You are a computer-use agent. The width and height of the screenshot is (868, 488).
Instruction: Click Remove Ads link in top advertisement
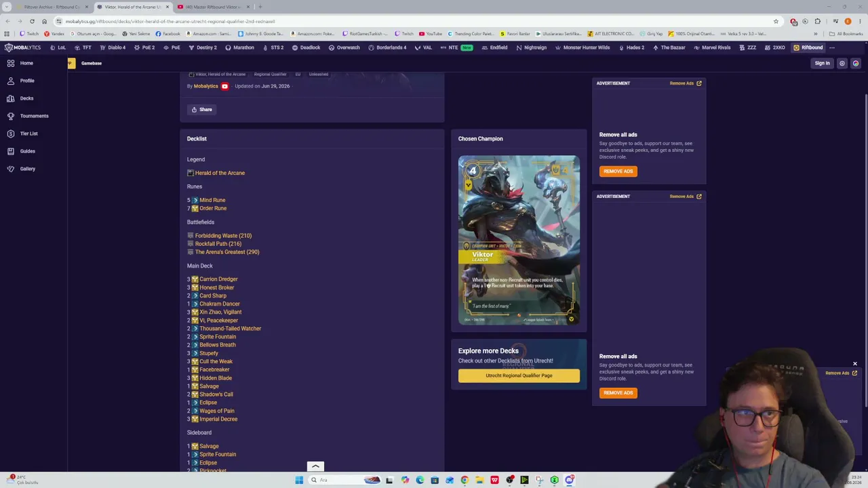[x=685, y=83]
